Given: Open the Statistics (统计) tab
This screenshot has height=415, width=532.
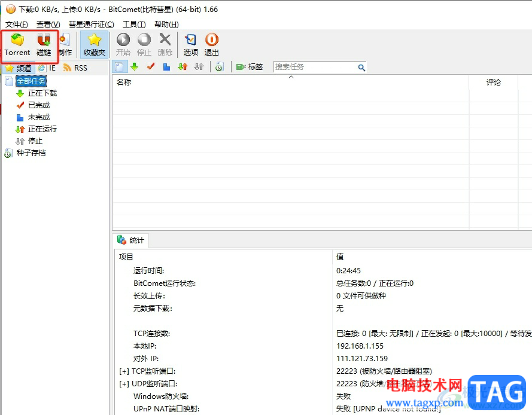Looking at the screenshot, I should [x=130, y=240].
